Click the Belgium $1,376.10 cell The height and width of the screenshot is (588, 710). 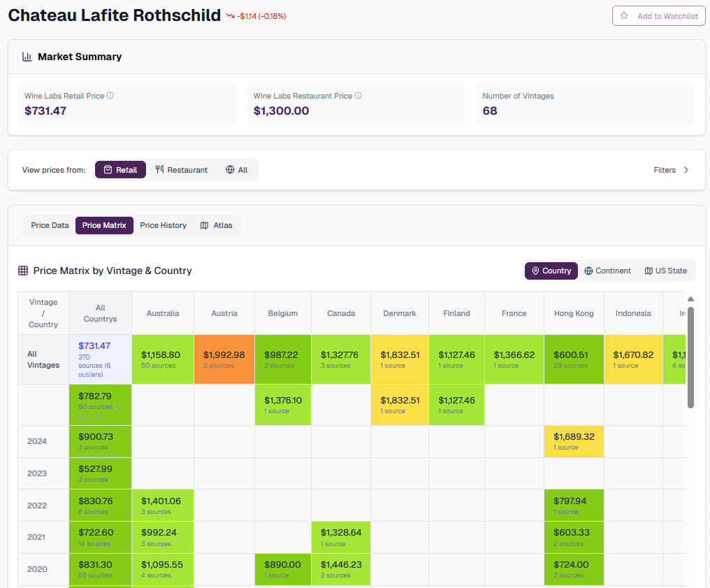tap(283, 405)
